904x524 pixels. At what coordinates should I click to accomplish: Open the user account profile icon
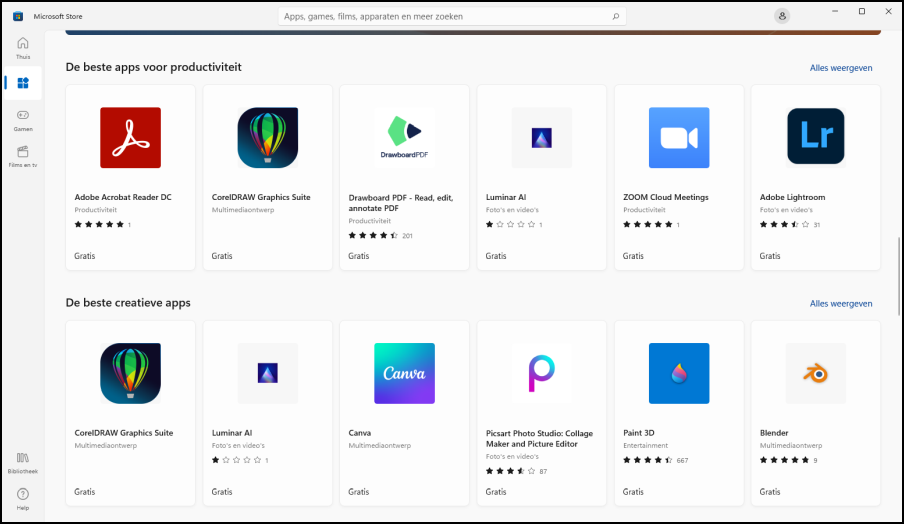782,16
